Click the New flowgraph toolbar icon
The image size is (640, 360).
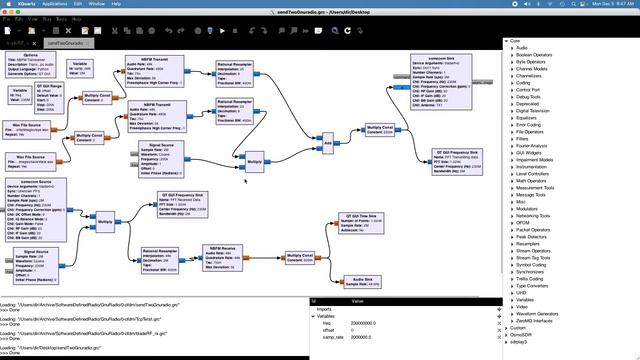click(8, 31)
